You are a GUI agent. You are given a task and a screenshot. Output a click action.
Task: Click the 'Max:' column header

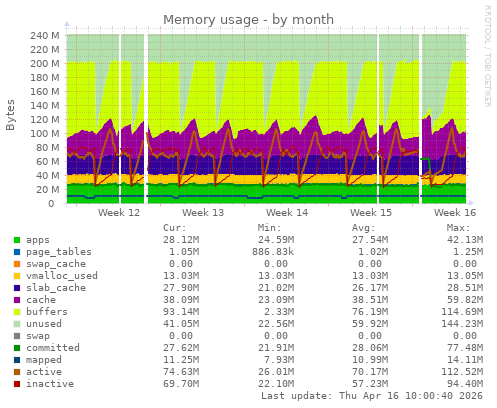pos(458,228)
